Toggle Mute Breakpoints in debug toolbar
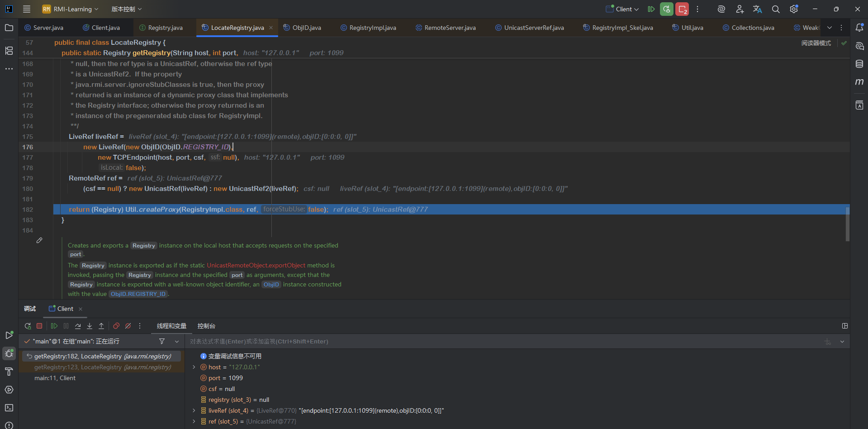 click(x=128, y=326)
